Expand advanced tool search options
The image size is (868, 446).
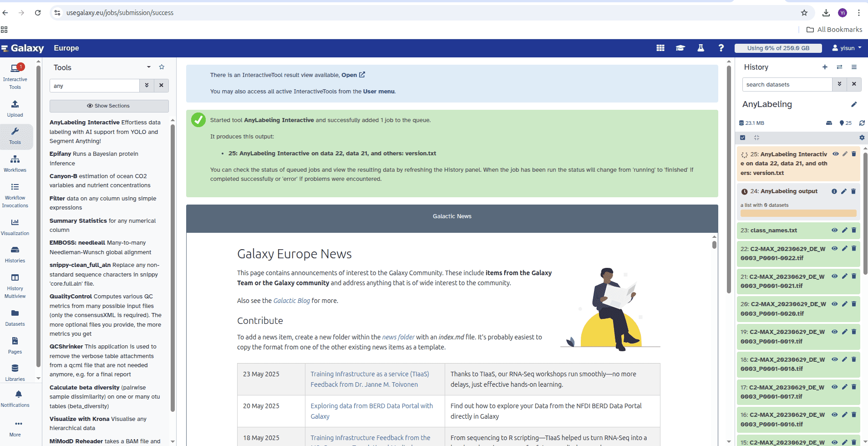(147, 86)
